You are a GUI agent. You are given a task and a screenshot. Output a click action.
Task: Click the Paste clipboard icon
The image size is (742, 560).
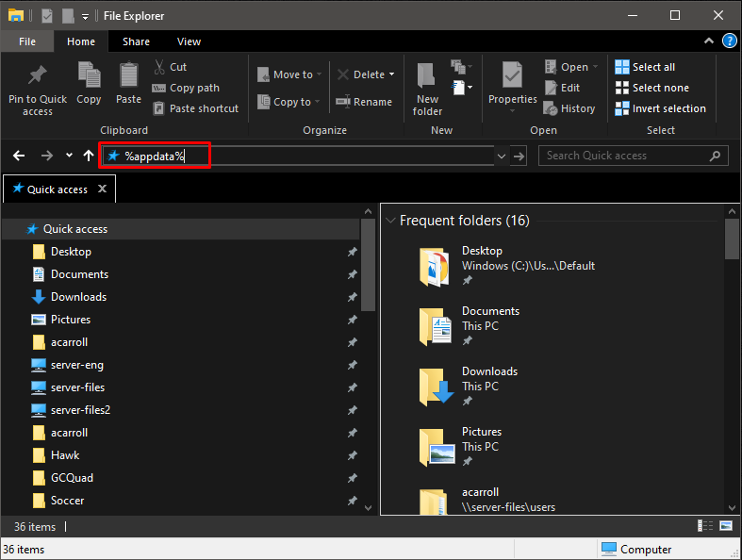129,75
